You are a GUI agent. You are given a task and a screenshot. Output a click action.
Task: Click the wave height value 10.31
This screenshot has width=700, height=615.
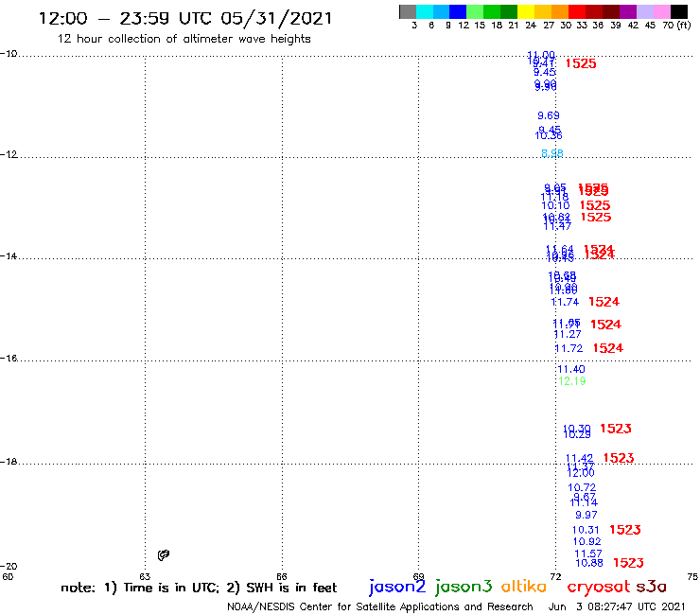point(586,530)
